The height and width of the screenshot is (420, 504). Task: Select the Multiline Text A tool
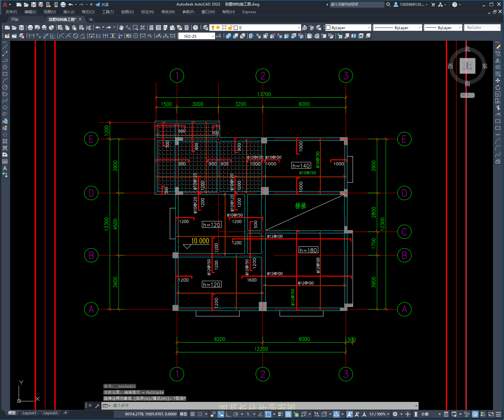pos(5,168)
